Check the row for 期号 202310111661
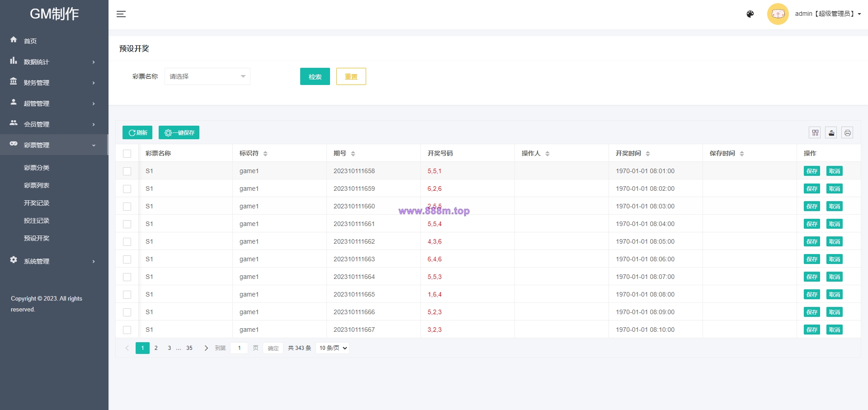 (x=127, y=224)
